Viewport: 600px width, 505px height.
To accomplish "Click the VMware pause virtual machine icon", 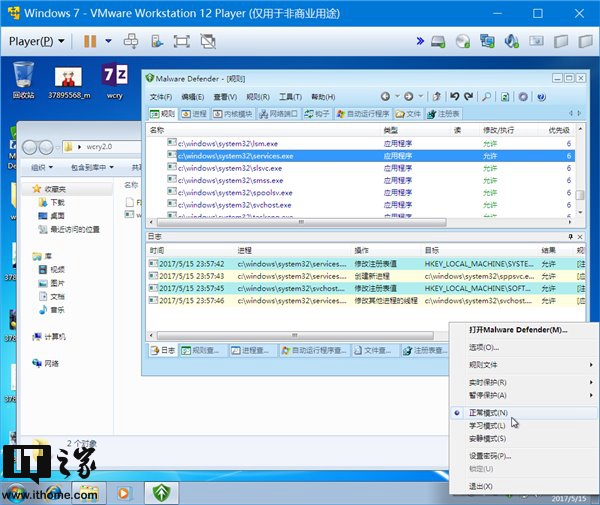I will click(90, 41).
